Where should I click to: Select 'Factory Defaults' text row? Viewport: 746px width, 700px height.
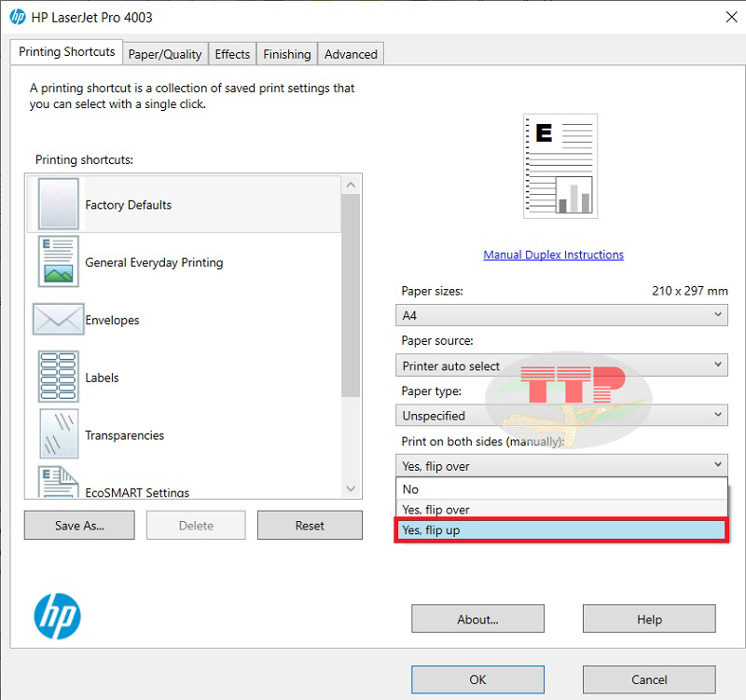[x=185, y=204]
